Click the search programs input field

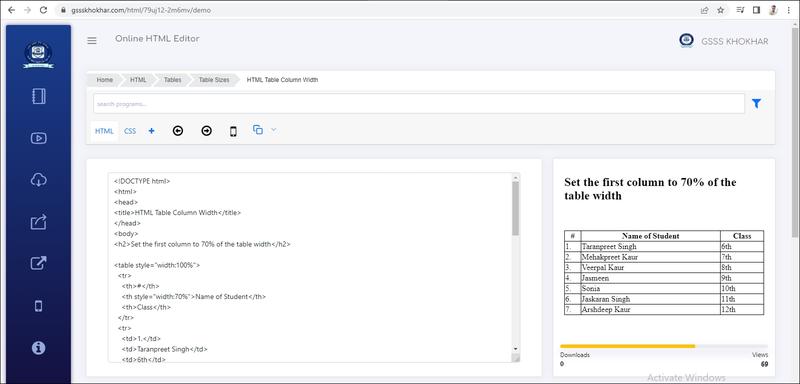point(419,104)
